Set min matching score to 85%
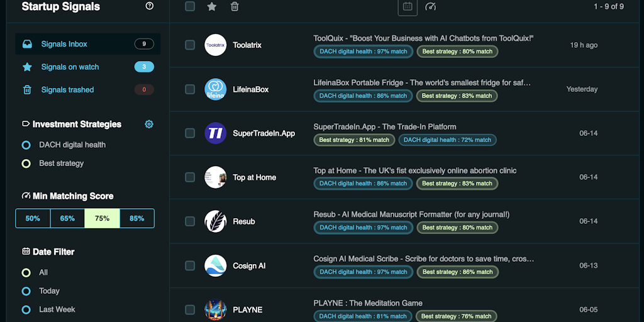This screenshot has height=322, width=644. pyautogui.click(x=136, y=218)
